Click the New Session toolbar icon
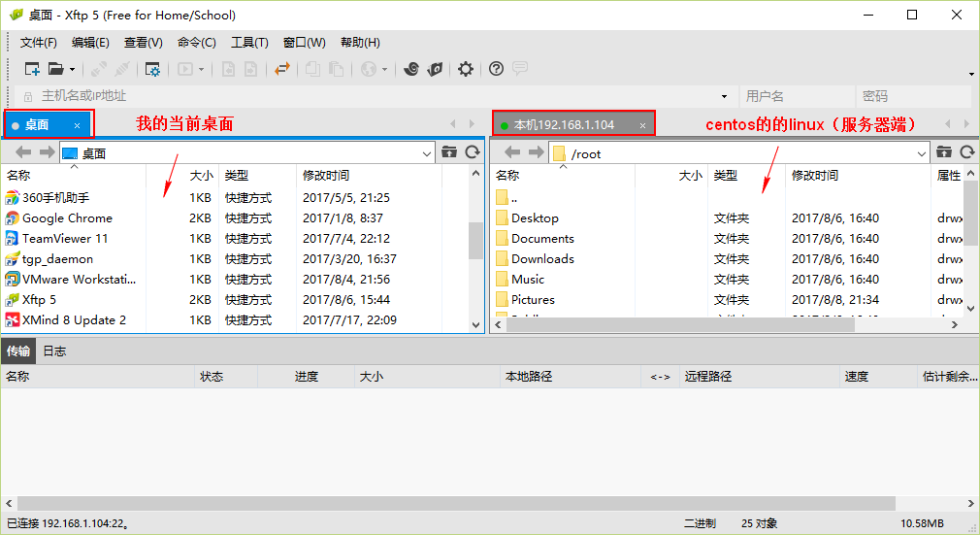The height and width of the screenshot is (535, 980). click(x=32, y=69)
